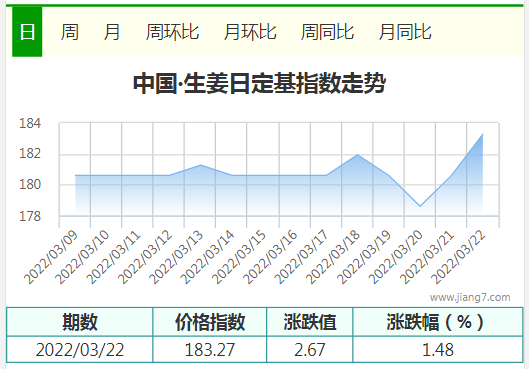This screenshot has width=529, height=369.
Task: Select the 日 daily tab
Action: (27, 32)
